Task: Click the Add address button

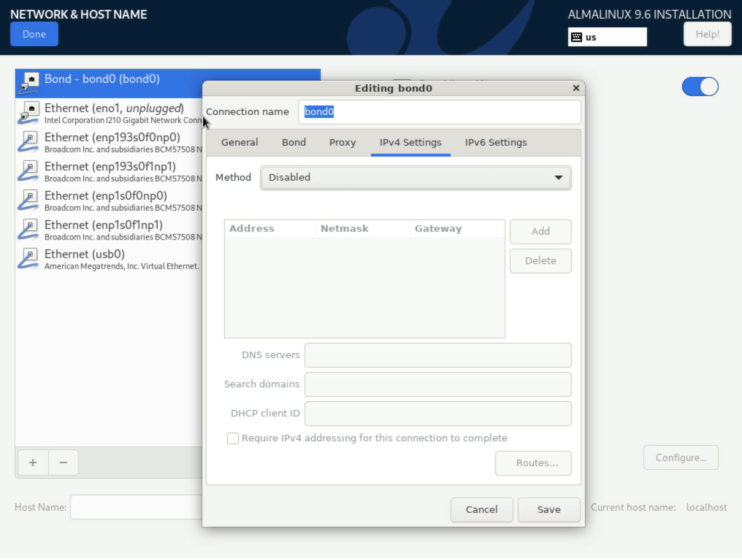Action: click(x=540, y=232)
